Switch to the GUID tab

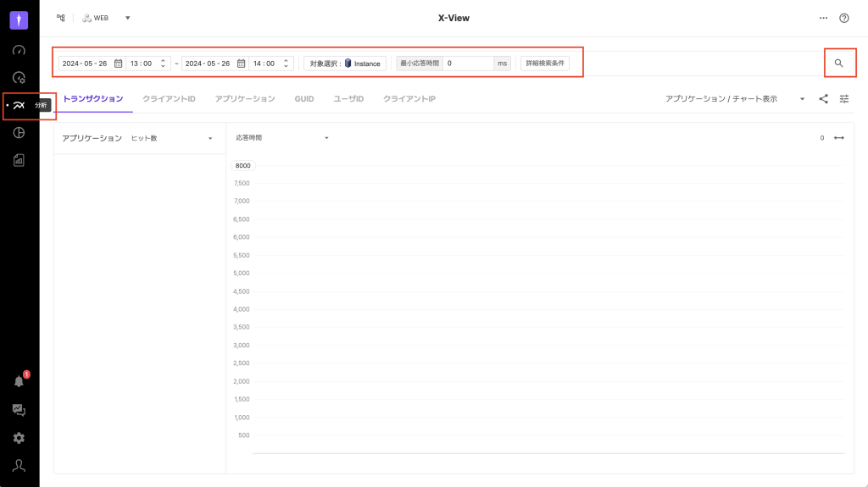click(x=303, y=99)
